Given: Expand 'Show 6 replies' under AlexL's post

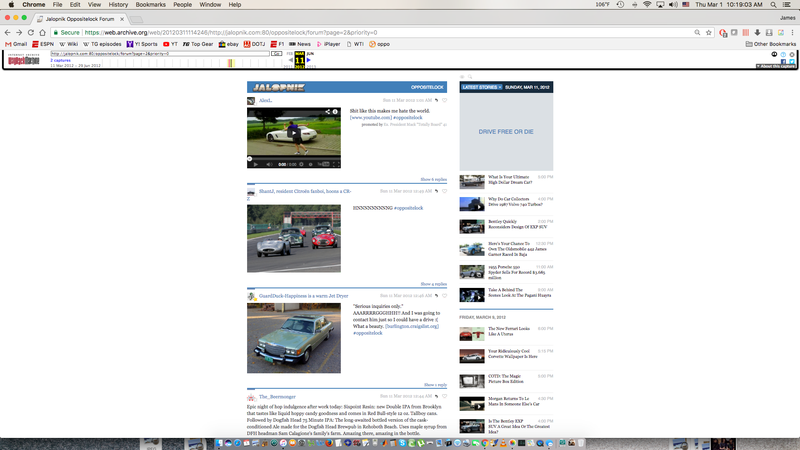Looking at the screenshot, I should click(x=434, y=180).
